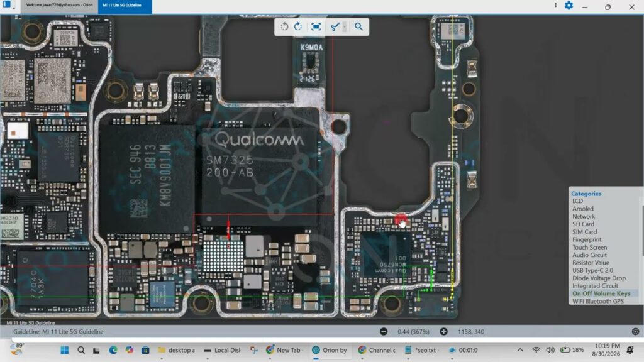Switch to Channel Chrome window
The height and width of the screenshot is (362, 644).
coord(377,350)
